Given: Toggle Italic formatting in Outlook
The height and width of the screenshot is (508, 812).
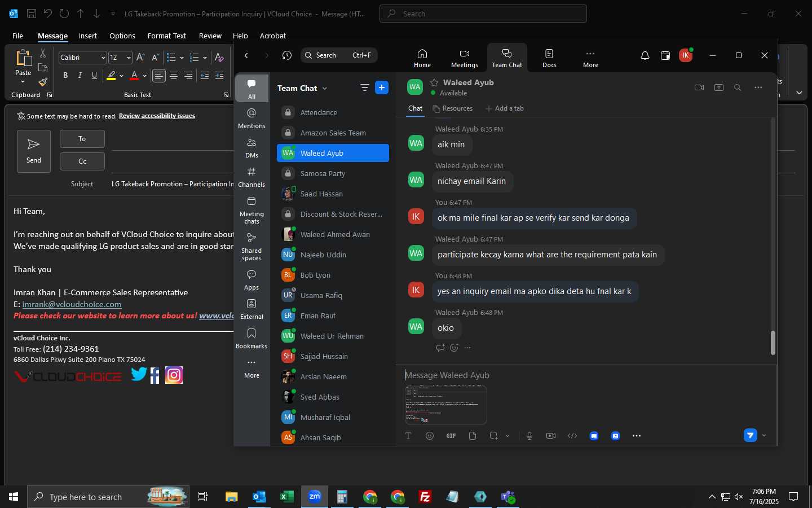Looking at the screenshot, I should [80, 76].
